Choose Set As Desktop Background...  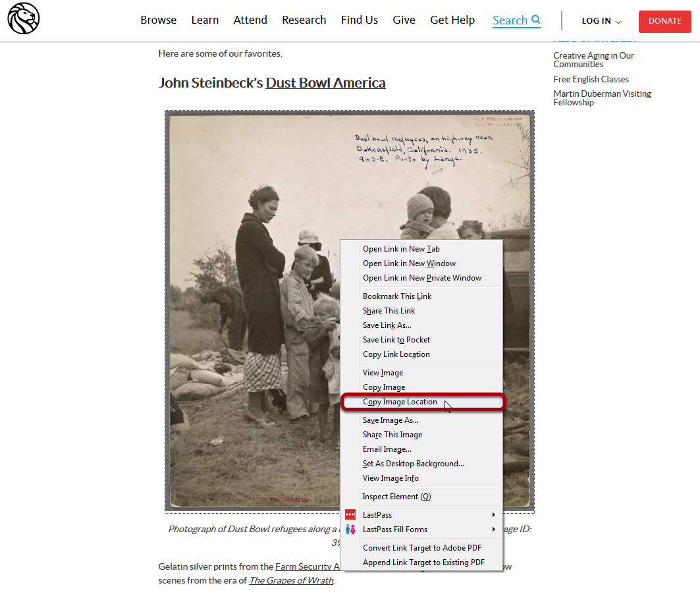tap(422, 464)
